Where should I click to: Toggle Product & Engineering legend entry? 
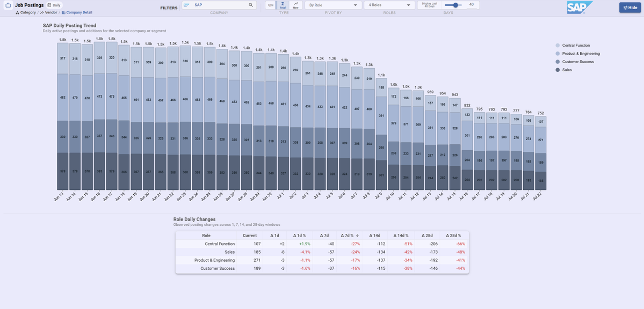coord(577,54)
